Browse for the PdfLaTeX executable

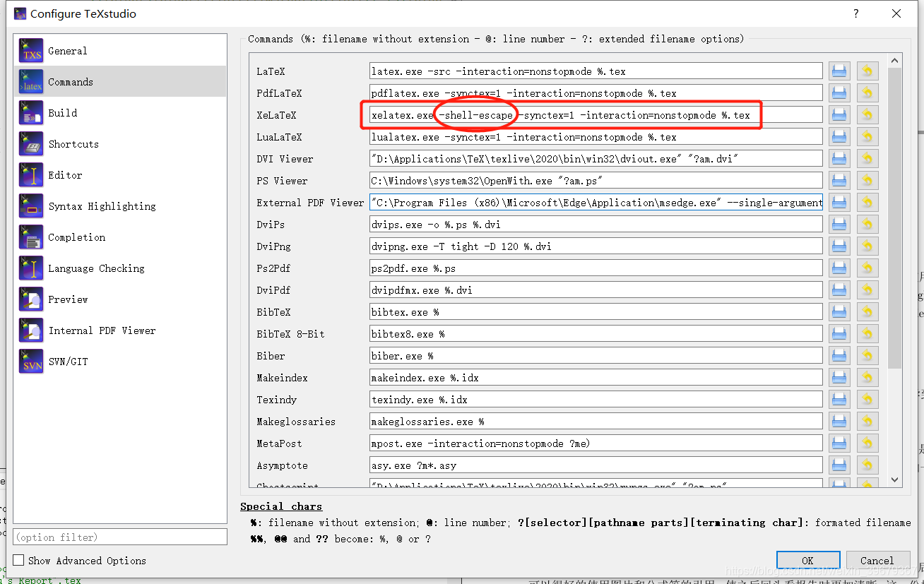click(839, 93)
